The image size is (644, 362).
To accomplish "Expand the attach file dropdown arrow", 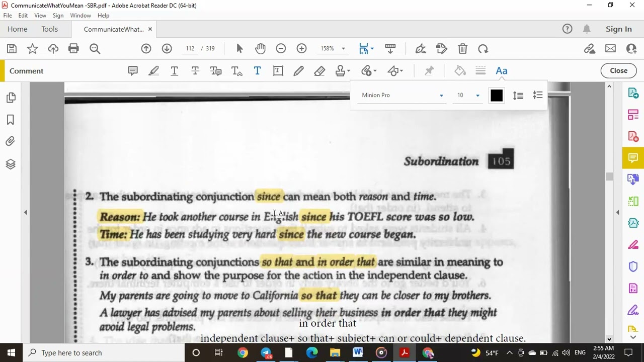I will (x=375, y=71).
